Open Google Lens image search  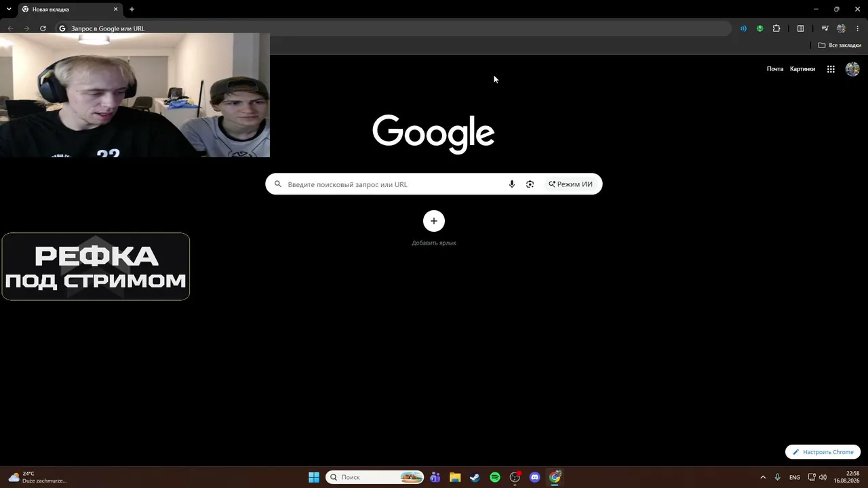tap(530, 184)
